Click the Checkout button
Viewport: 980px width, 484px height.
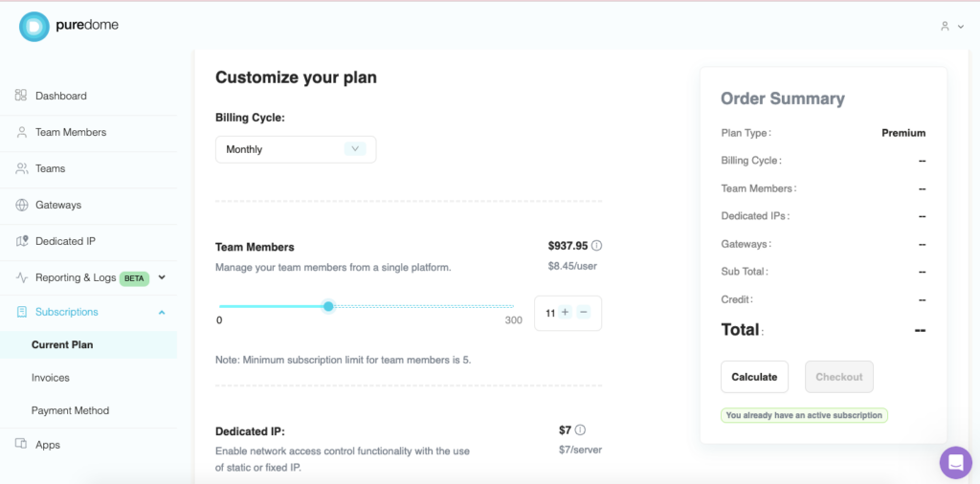(838, 377)
